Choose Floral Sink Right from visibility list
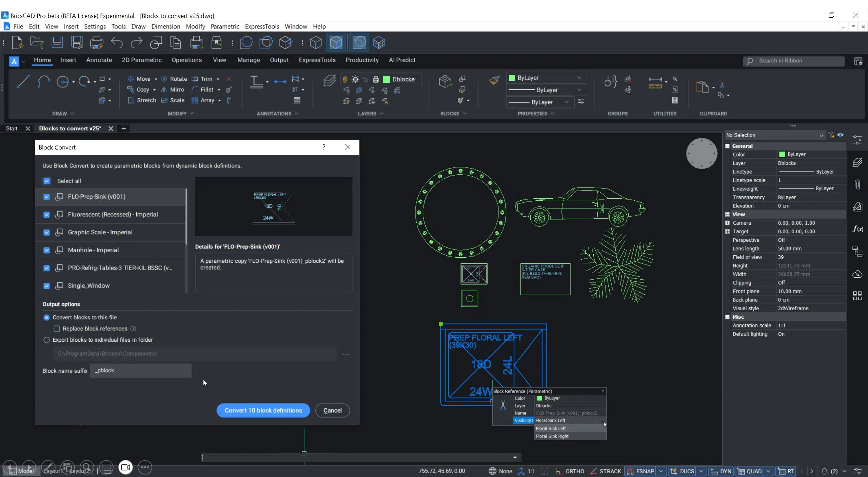The image size is (868, 477). click(552, 437)
